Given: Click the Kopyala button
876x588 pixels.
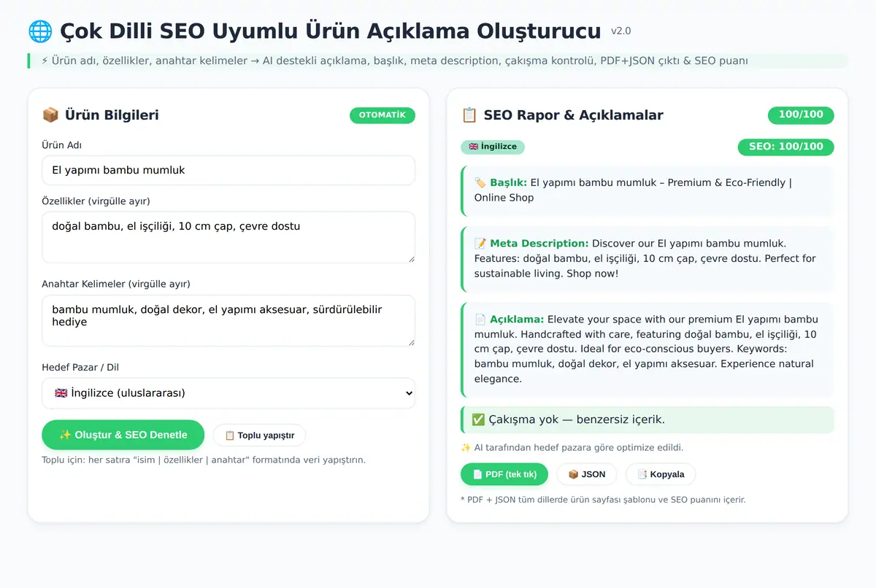Looking at the screenshot, I should 661,474.
